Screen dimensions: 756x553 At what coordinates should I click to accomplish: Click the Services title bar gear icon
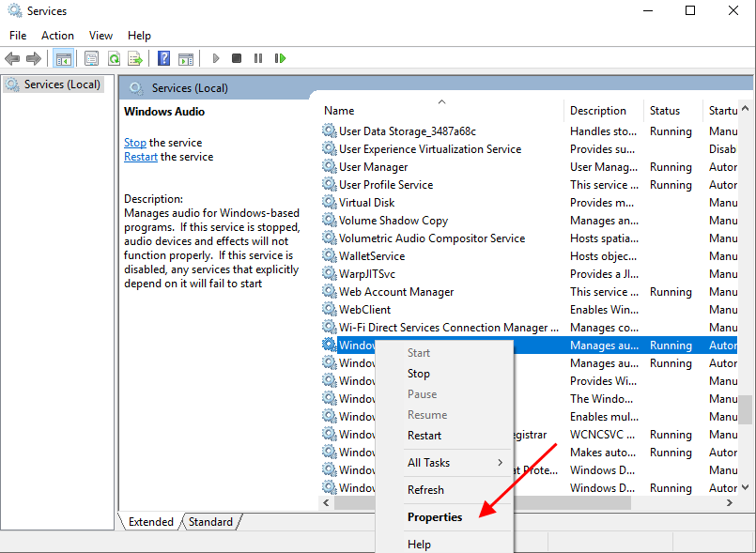point(15,10)
